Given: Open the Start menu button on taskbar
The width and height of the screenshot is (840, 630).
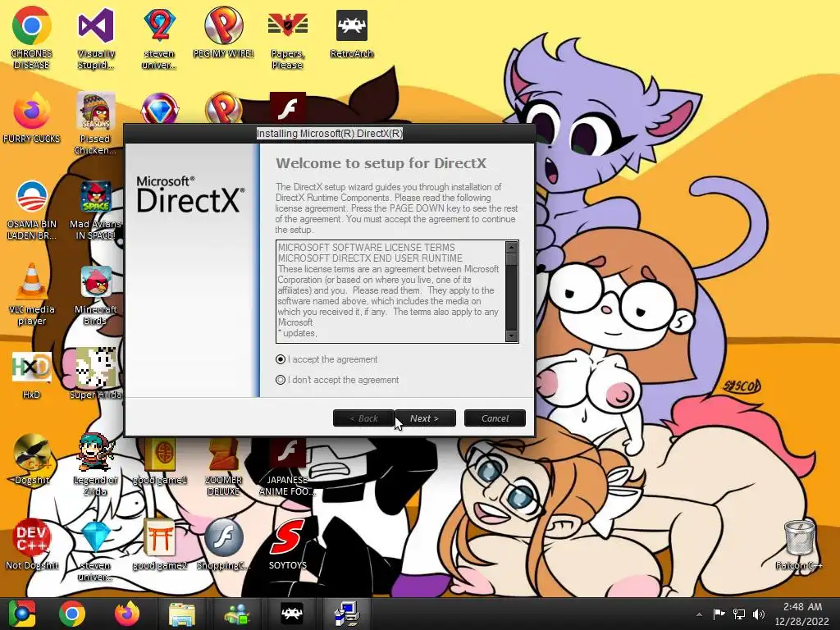Looking at the screenshot, I should [22, 614].
